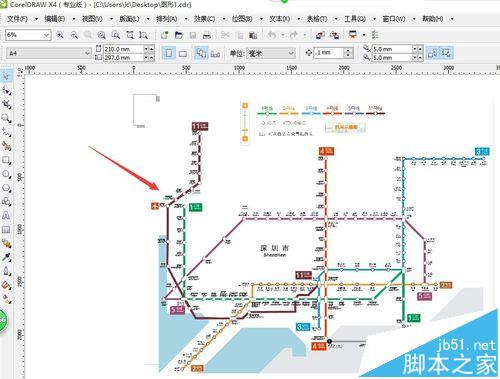Click the page height field 297.0 mm
The image size is (500, 379).
click(123, 58)
